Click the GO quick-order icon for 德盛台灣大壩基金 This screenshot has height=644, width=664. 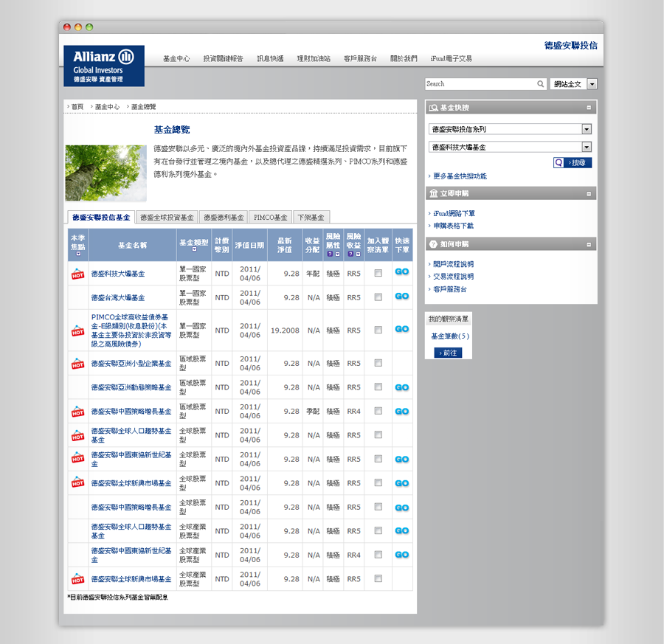402,297
